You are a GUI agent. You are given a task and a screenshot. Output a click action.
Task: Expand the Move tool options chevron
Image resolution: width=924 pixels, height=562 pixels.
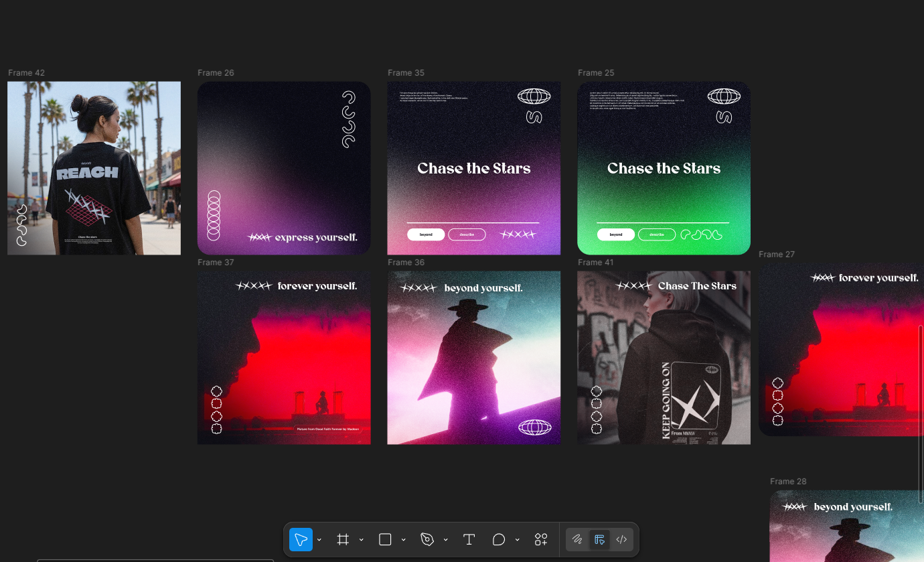(x=319, y=540)
